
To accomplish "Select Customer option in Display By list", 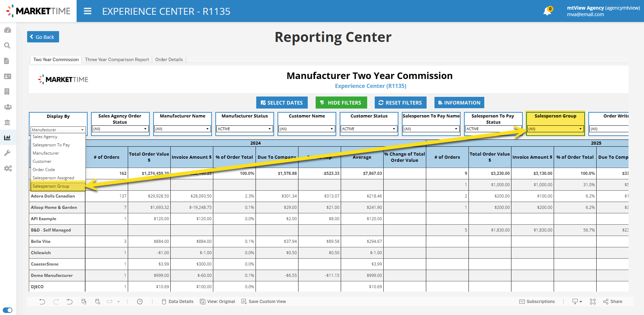I will (58, 161).
